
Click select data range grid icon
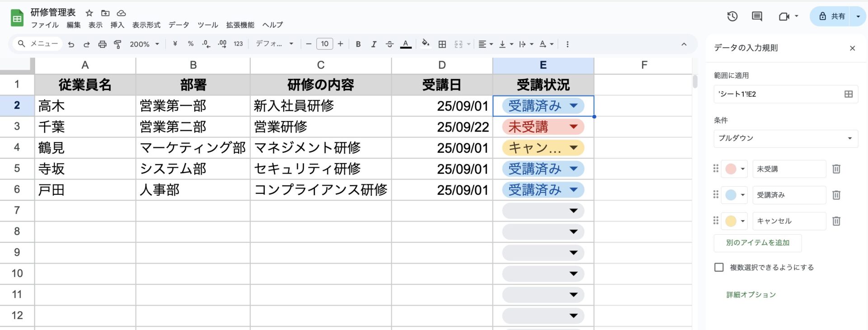point(848,94)
